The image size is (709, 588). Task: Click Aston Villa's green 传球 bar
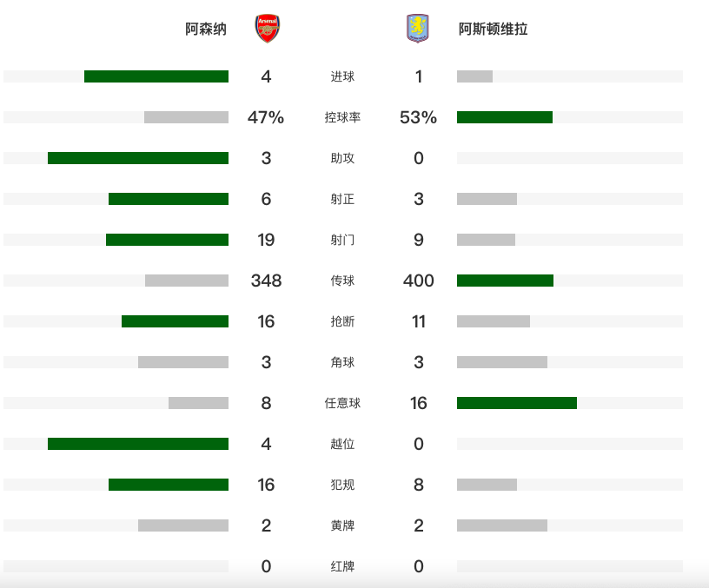click(x=505, y=281)
